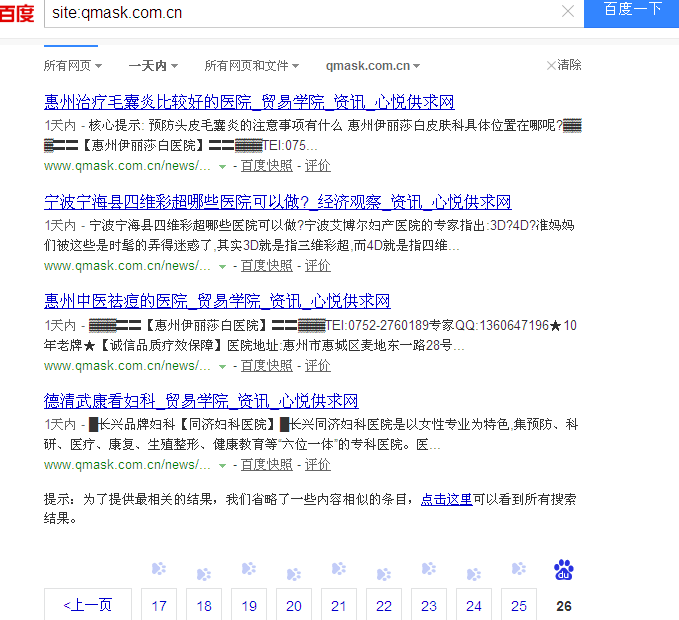Viewport: 679px width, 620px height.
Task: Click the paw icon above page 18
Action: pyautogui.click(x=204, y=574)
